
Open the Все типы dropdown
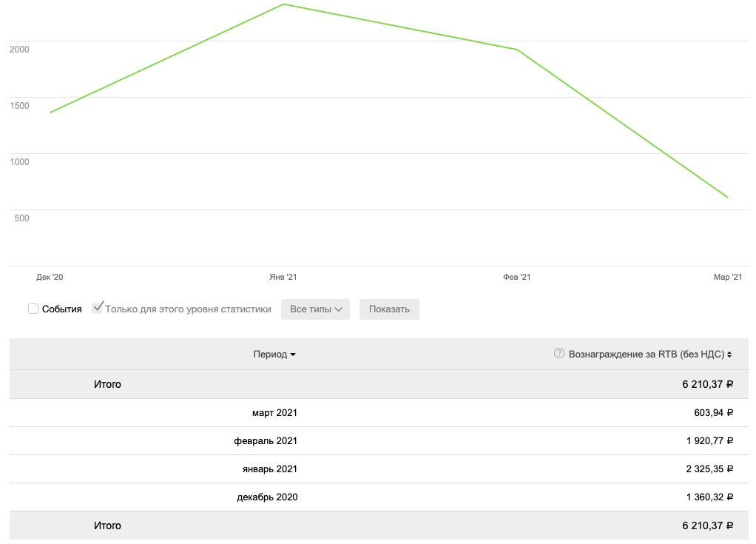click(x=315, y=309)
